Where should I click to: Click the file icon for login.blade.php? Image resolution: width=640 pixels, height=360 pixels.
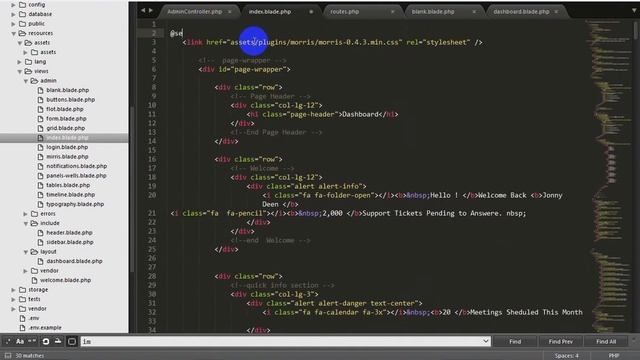tap(40, 147)
